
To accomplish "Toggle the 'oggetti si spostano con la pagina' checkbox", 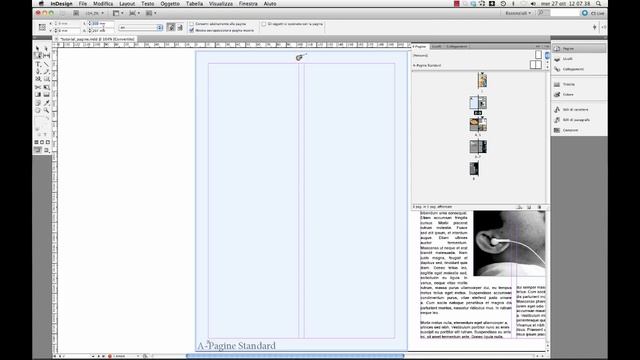I will pyautogui.click(x=264, y=24).
